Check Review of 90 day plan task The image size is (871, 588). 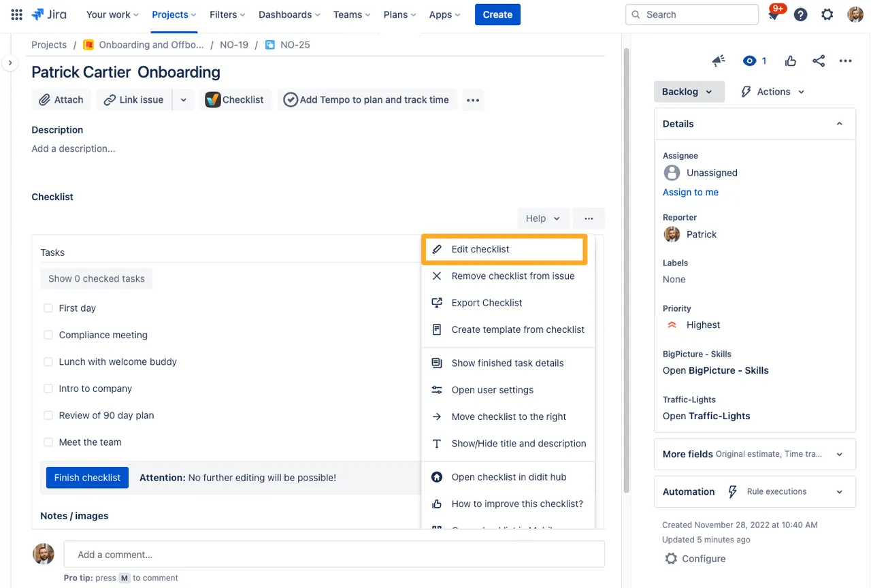(48, 415)
